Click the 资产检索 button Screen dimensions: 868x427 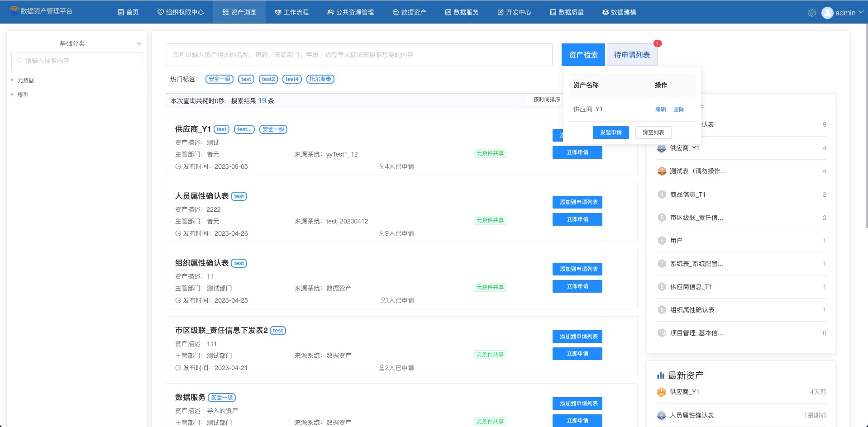(x=583, y=55)
